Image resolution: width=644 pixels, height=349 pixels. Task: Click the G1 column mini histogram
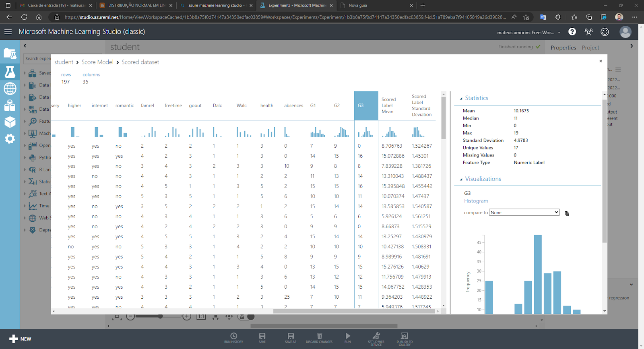pyautogui.click(x=318, y=132)
